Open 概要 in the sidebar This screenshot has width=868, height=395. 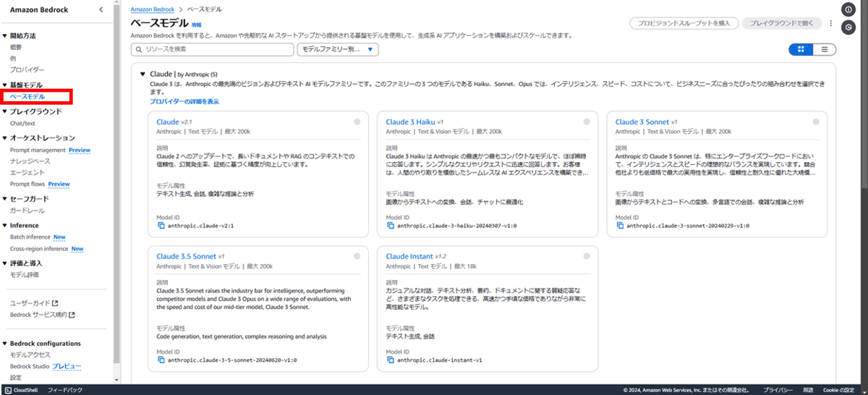click(x=16, y=47)
